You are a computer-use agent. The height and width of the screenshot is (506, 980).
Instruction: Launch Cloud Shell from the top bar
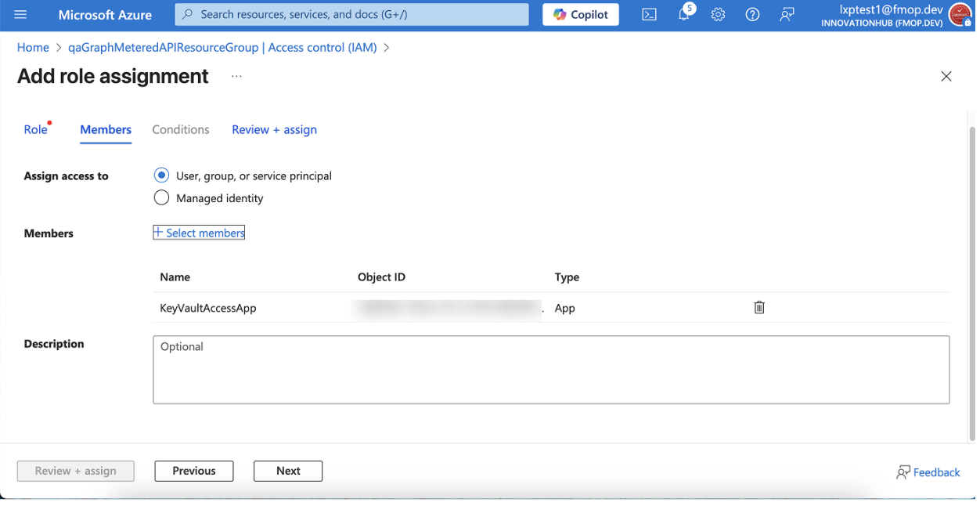click(x=649, y=14)
